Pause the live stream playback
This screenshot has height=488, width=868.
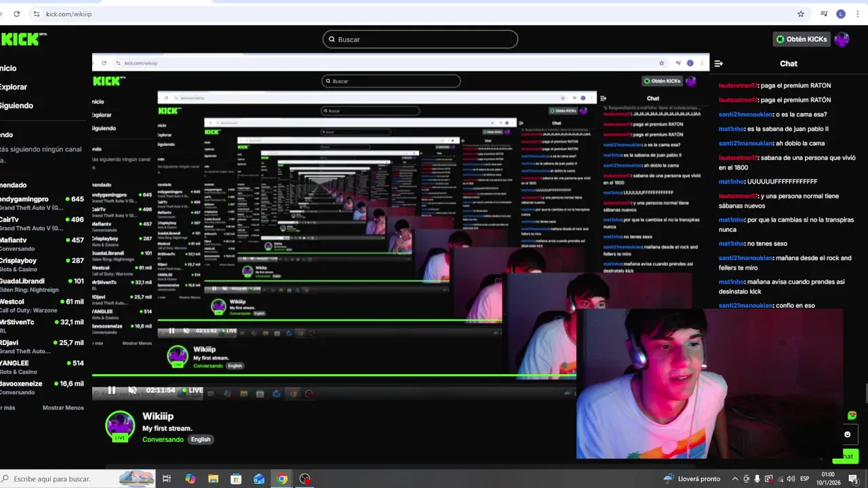point(111,390)
